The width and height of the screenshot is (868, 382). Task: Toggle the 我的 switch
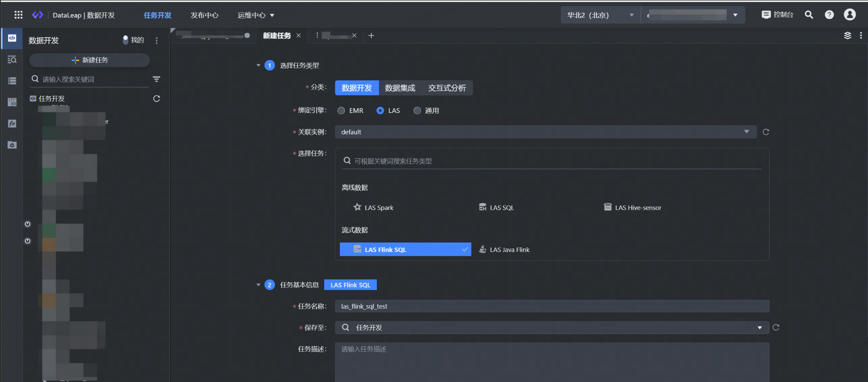point(125,40)
